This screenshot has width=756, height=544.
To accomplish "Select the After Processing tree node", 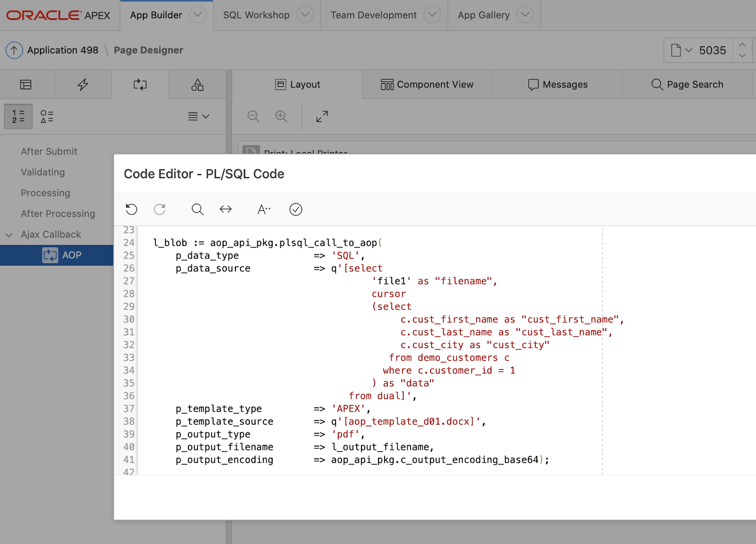I will point(58,214).
